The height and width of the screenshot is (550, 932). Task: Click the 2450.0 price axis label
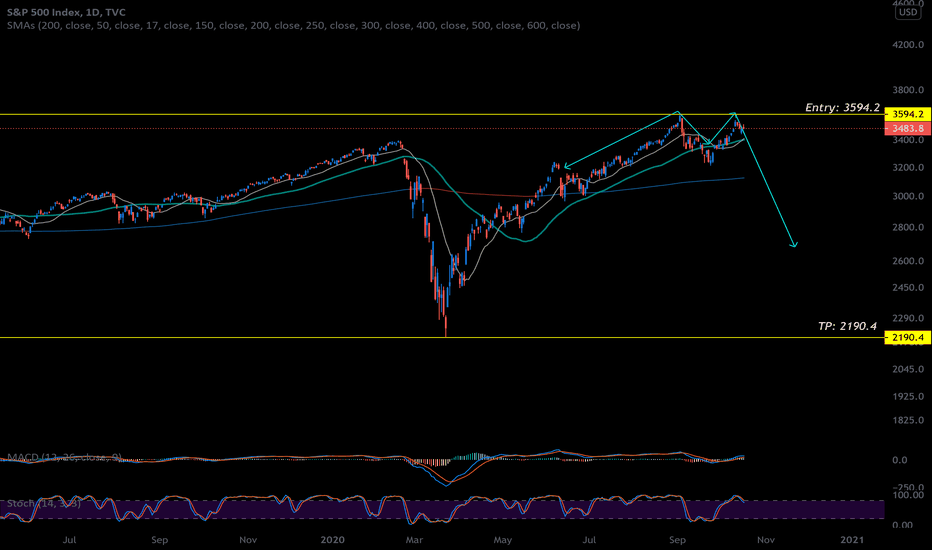pos(908,288)
